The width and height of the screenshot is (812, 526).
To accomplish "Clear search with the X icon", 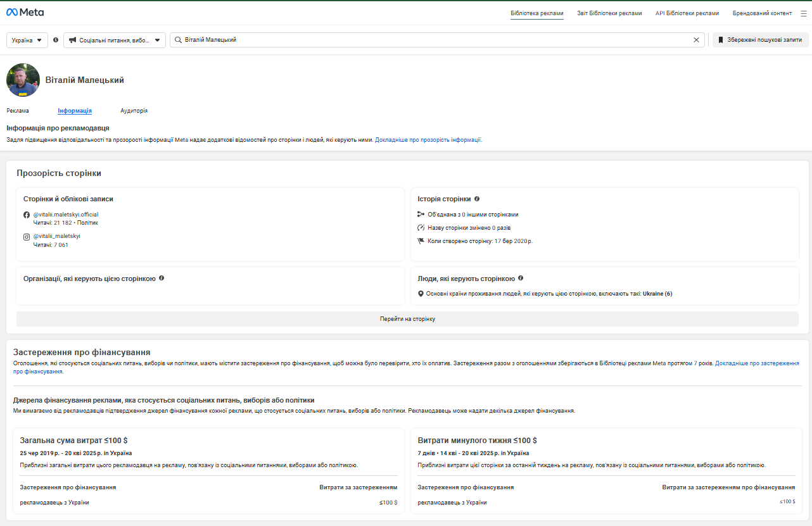I will tap(696, 40).
